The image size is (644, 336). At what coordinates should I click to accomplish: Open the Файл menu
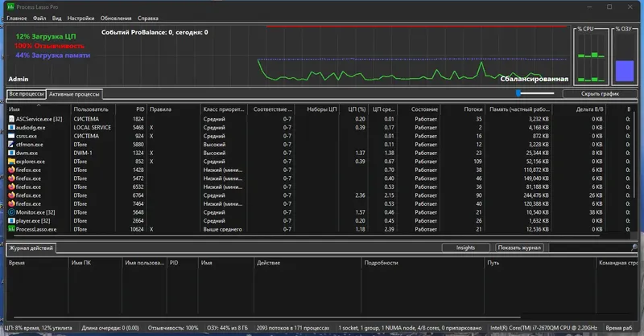click(39, 18)
